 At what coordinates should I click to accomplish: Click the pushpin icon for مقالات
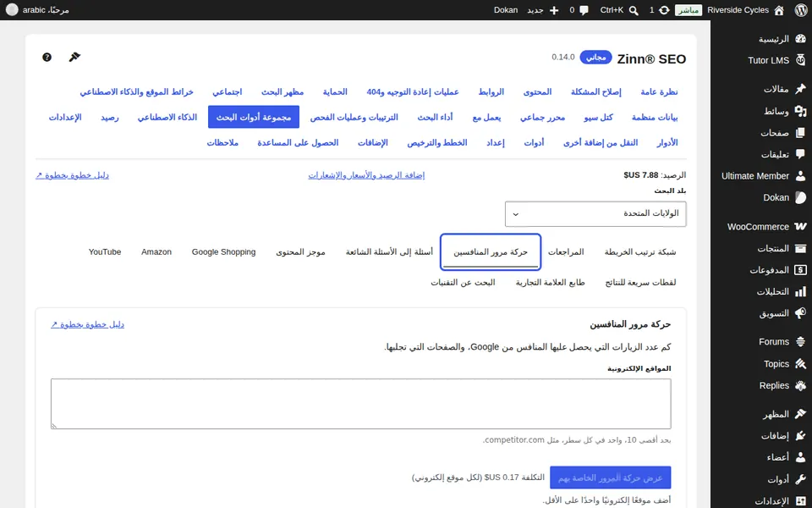800,89
